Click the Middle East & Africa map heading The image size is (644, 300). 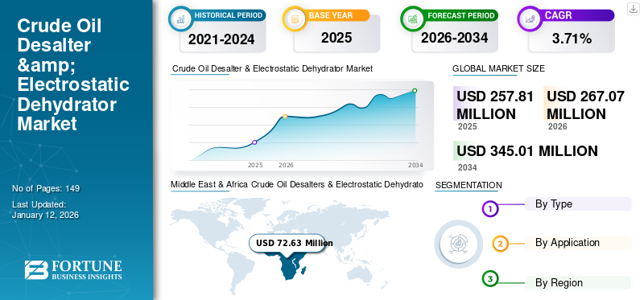pos(297,185)
